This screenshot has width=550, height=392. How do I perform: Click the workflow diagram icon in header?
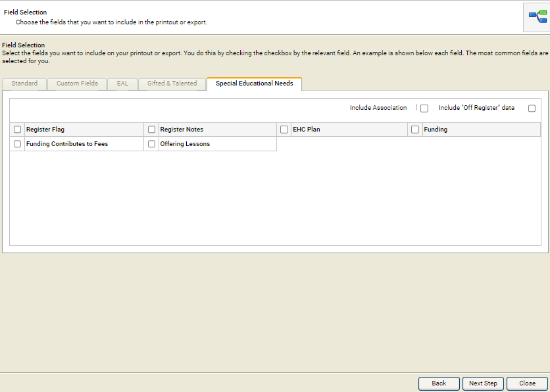coord(537,17)
